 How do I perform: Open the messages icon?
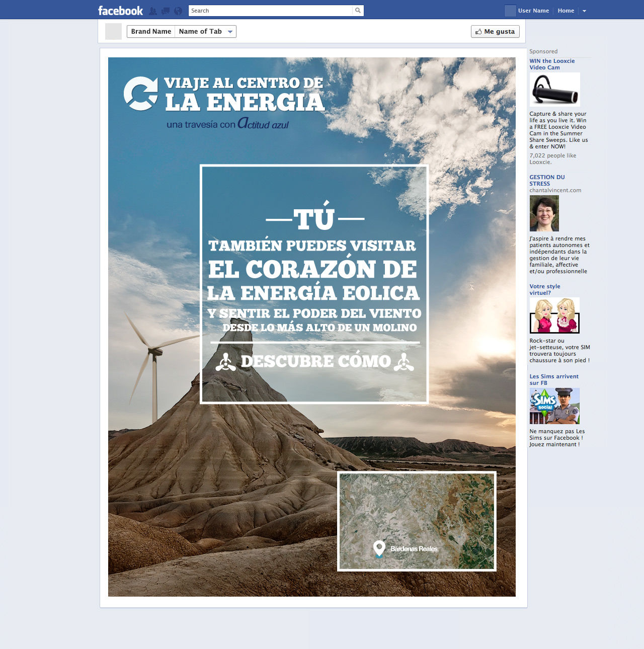click(x=166, y=11)
